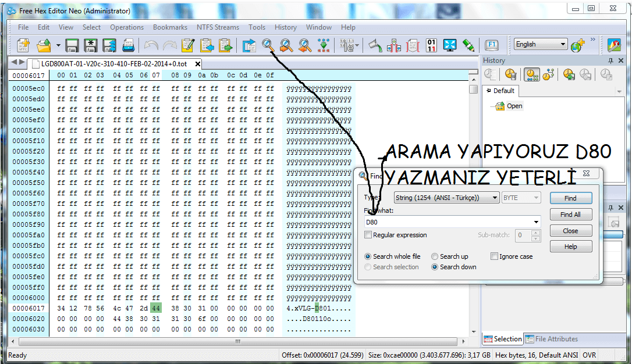Select the Open item in History tree
Viewport: 632px width, 364px height.
point(514,106)
